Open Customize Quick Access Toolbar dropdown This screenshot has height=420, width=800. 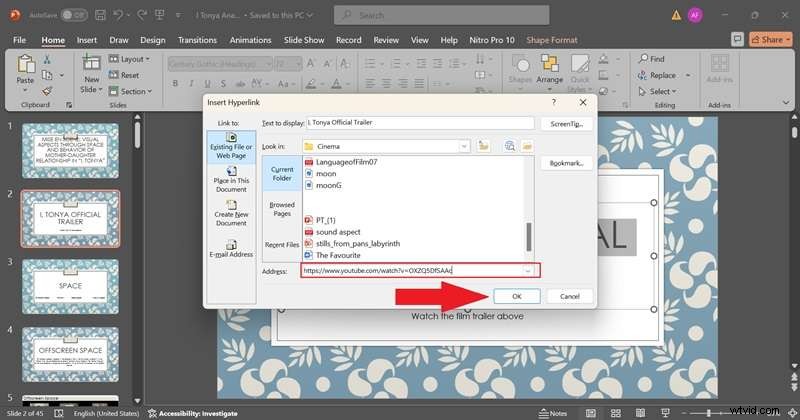pyautogui.click(x=179, y=15)
